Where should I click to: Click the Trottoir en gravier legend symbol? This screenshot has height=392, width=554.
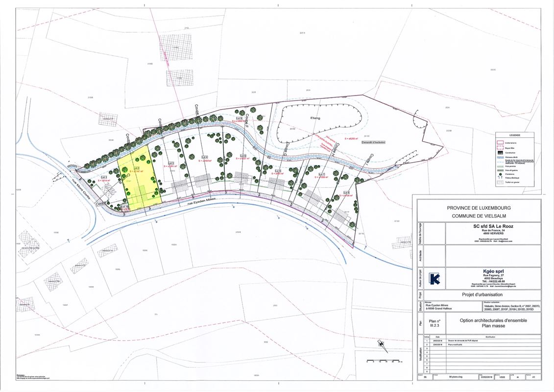pos(500,182)
